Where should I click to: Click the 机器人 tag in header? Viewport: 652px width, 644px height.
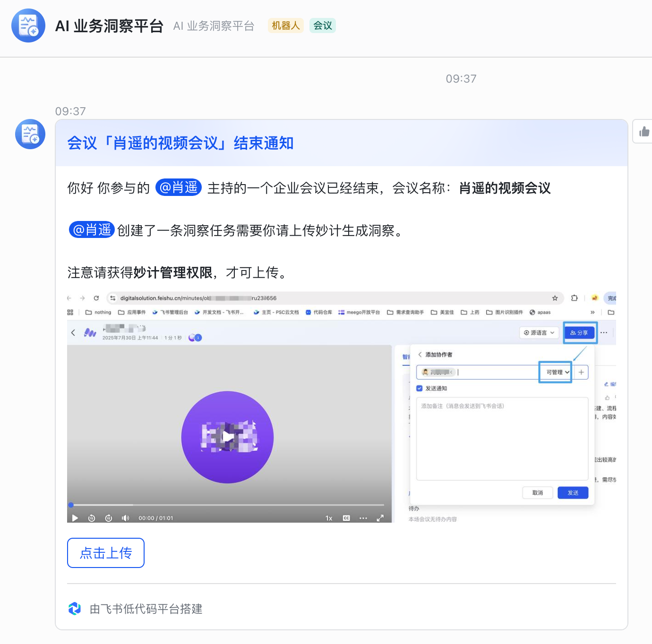[286, 25]
